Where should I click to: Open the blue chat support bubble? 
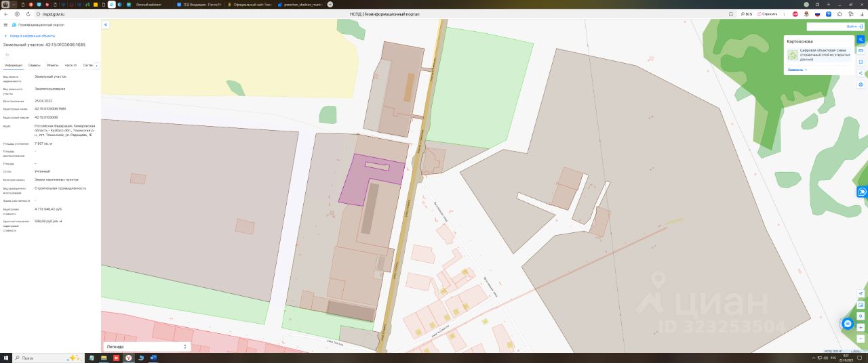[x=847, y=324]
